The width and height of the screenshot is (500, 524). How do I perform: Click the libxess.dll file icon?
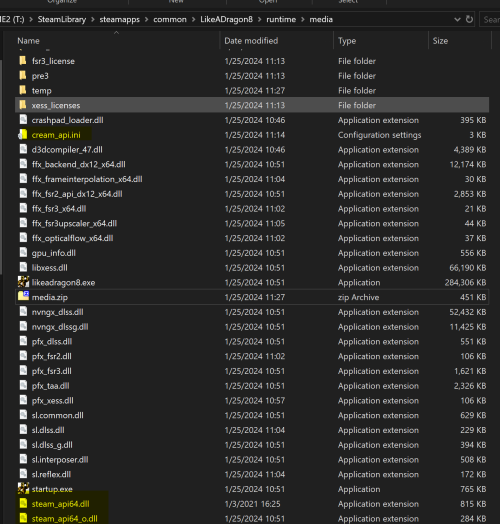23,267
